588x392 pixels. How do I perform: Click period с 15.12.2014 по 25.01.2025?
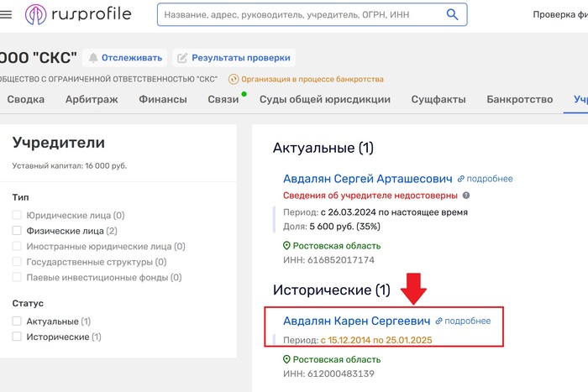(376, 340)
